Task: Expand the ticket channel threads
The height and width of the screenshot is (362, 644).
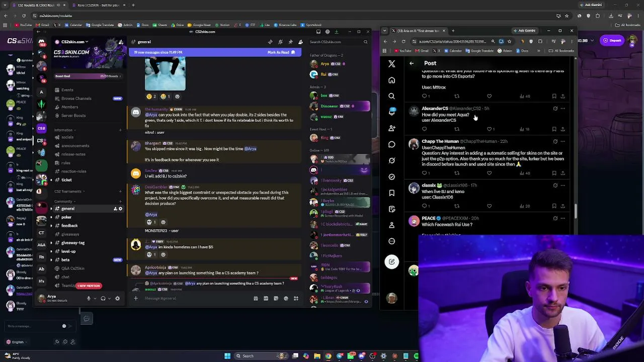Action: point(51,180)
